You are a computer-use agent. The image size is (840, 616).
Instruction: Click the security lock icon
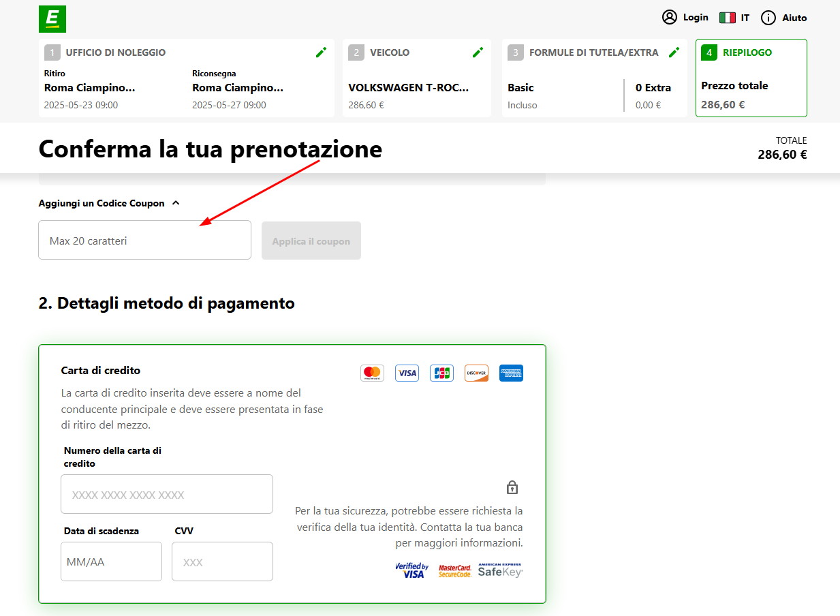tap(512, 487)
